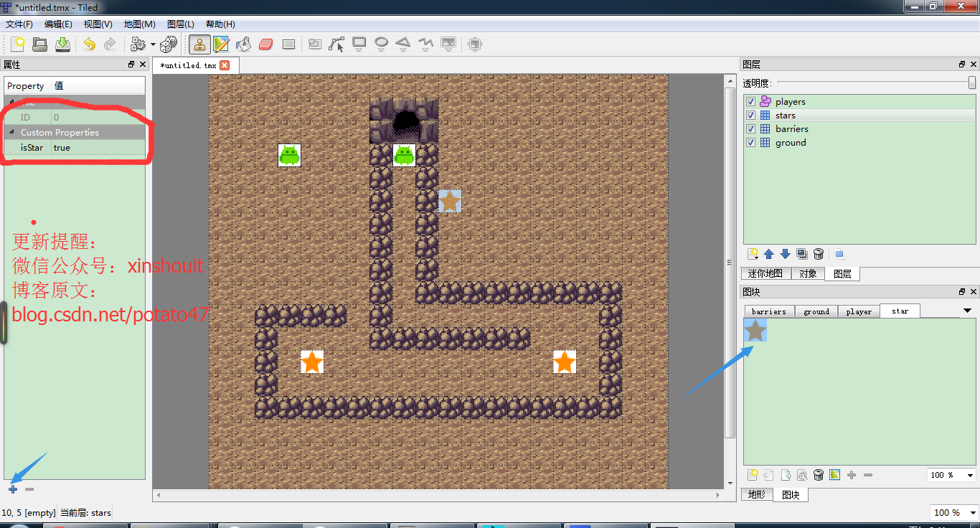Open the 图层(L) menu
Image resolution: width=980 pixels, height=528 pixels.
pyautogui.click(x=180, y=24)
